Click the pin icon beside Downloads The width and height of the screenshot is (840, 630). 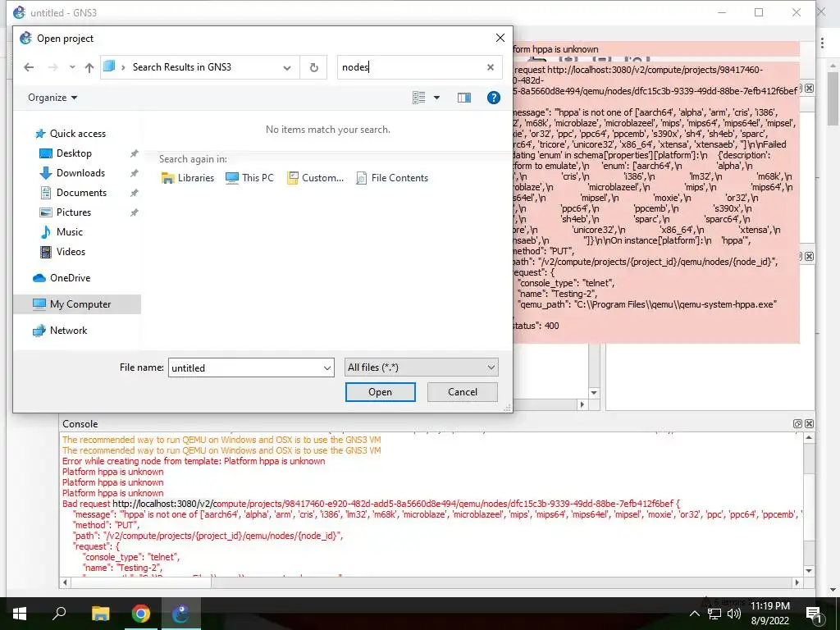[134, 173]
